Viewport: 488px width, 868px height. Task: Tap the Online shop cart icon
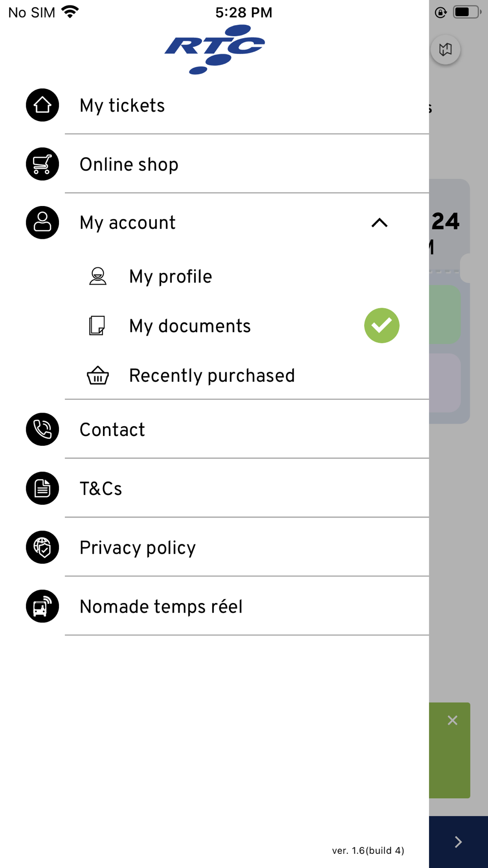point(42,164)
